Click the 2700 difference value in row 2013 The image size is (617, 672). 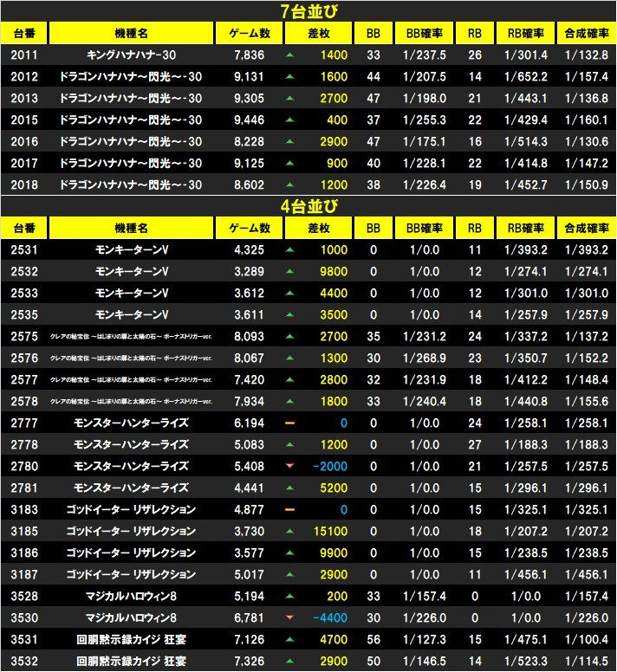334,98
